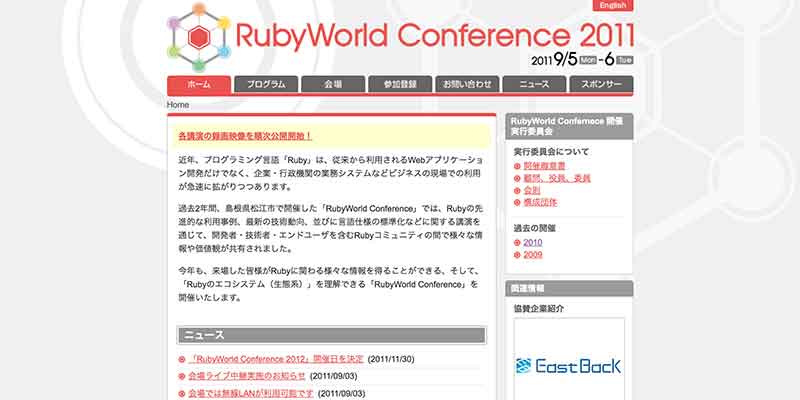Viewport: 800px width, 400px height.
Task: Open the プログラム tab
Action: point(266,85)
